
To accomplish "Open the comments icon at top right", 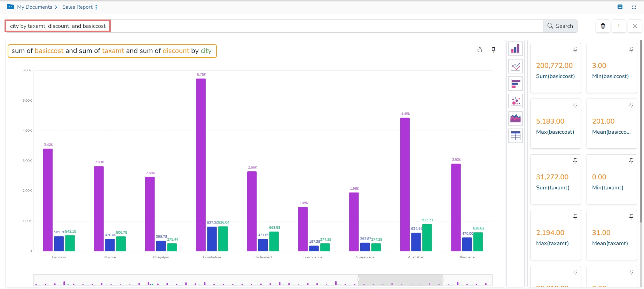I will [x=620, y=7].
